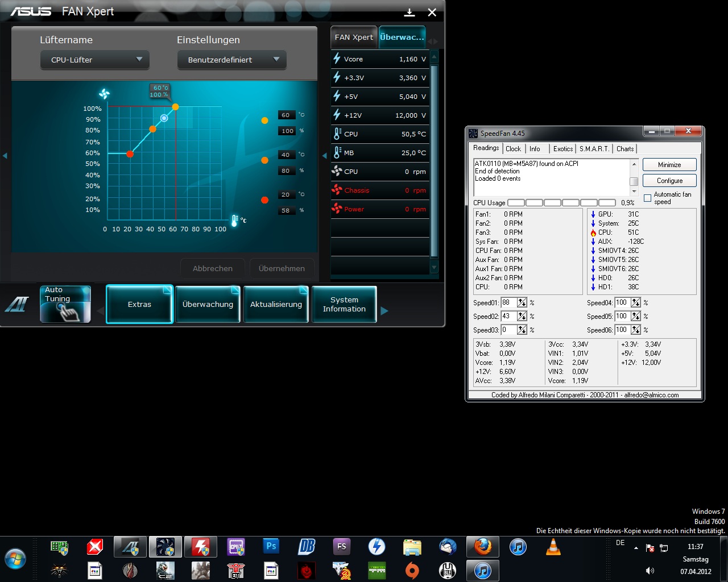
Task: Click the Speed01 spinner arrows
Action: (522, 303)
